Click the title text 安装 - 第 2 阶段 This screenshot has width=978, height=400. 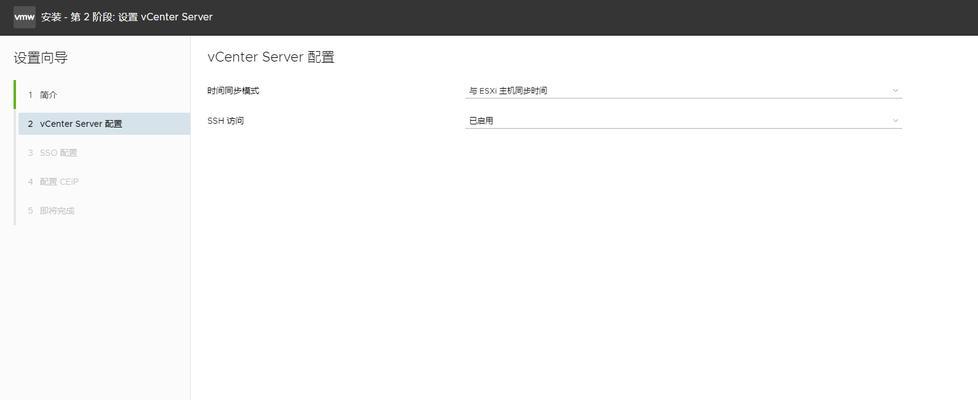[x=78, y=17]
